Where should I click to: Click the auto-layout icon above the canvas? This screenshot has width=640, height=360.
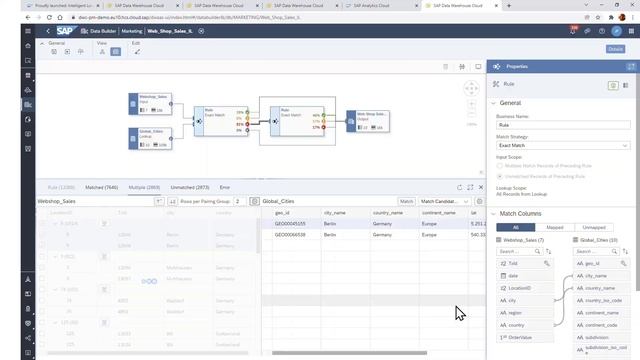(x=462, y=67)
